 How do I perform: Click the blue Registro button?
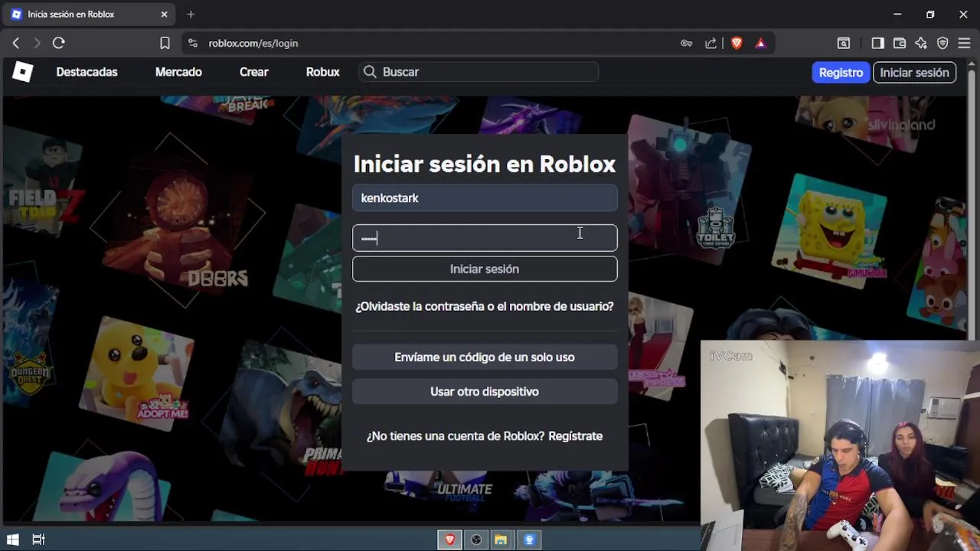[x=841, y=73]
